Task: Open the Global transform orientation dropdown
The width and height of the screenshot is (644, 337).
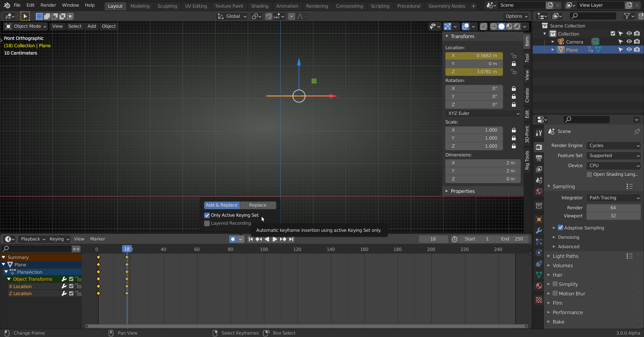Action: [x=232, y=16]
